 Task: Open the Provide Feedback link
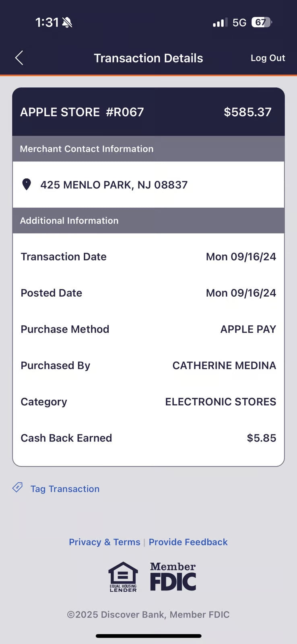[188, 542]
